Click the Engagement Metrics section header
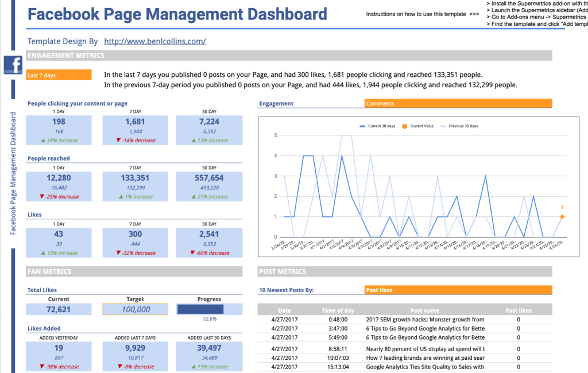 click(x=66, y=56)
